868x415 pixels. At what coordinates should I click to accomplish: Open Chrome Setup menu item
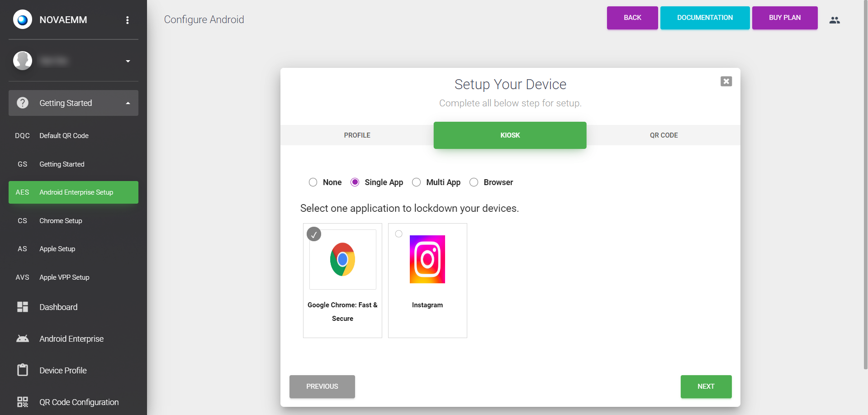pyautogui.click(x=73, y=221)
